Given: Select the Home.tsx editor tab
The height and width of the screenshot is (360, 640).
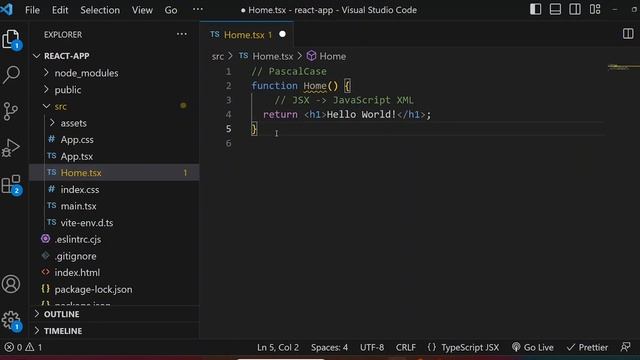Looking at the screenshot, I should click(247, 35).
